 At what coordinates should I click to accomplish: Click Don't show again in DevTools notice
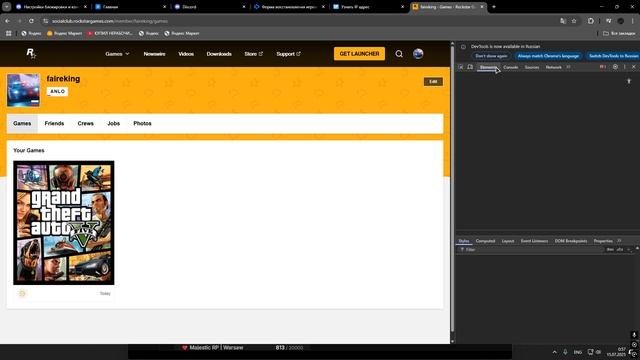pos(491,56)
